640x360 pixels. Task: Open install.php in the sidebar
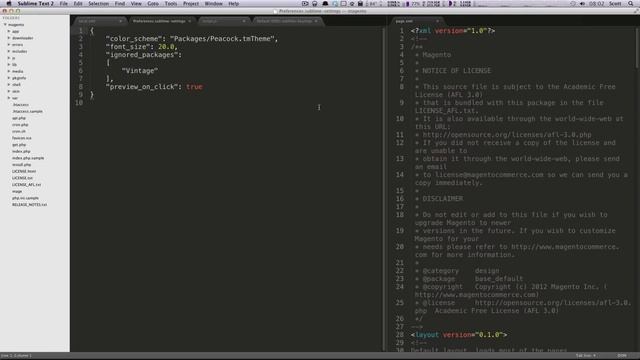coord(22,165)
